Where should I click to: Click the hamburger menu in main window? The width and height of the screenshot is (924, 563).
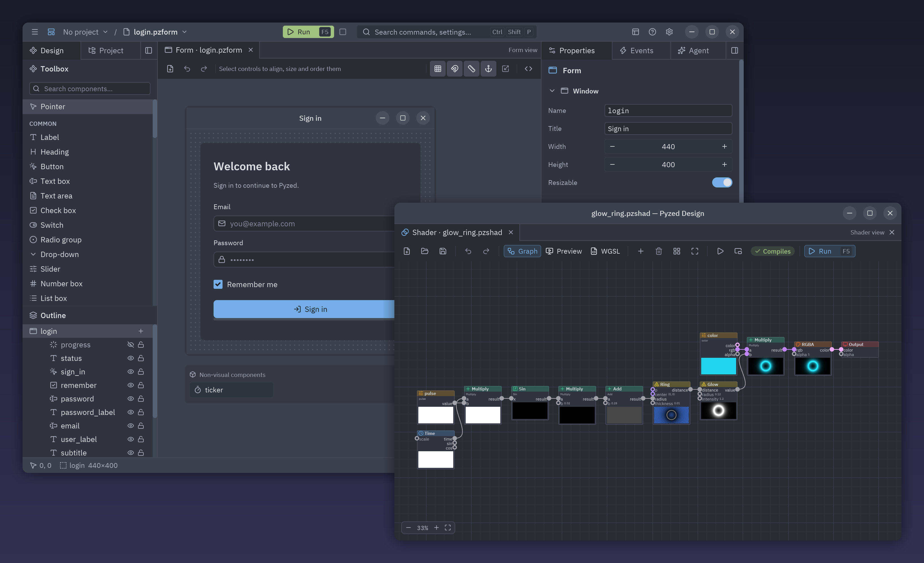35,32
